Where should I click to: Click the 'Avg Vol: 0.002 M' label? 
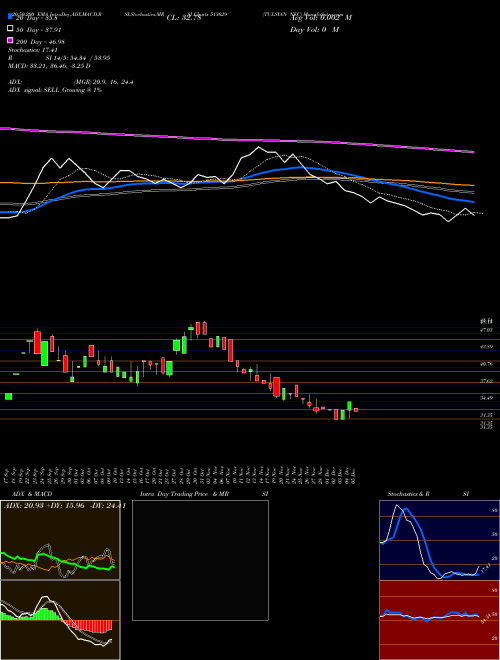pos(321,18)
